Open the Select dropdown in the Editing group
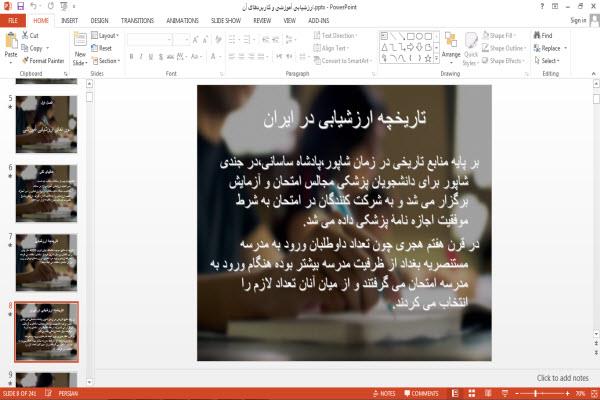600x400 pixels. (x=547, y=61)
